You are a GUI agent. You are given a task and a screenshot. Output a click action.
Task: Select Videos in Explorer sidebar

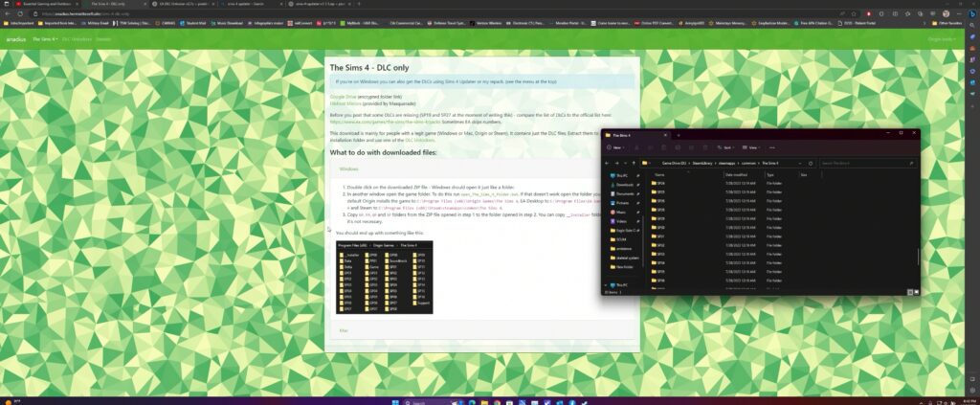pos(620,221)
